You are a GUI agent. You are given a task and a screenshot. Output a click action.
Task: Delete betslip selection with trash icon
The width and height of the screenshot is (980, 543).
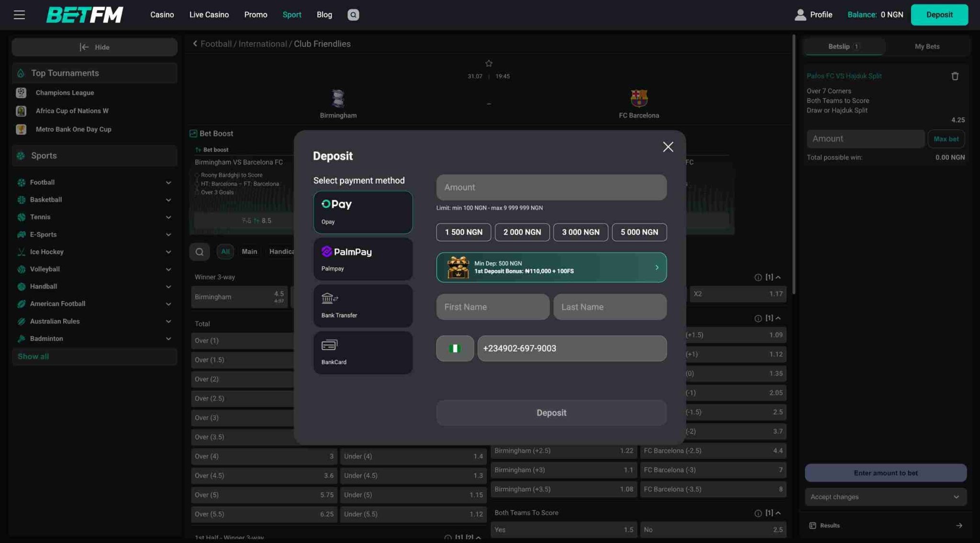click(x=955, y=76)
